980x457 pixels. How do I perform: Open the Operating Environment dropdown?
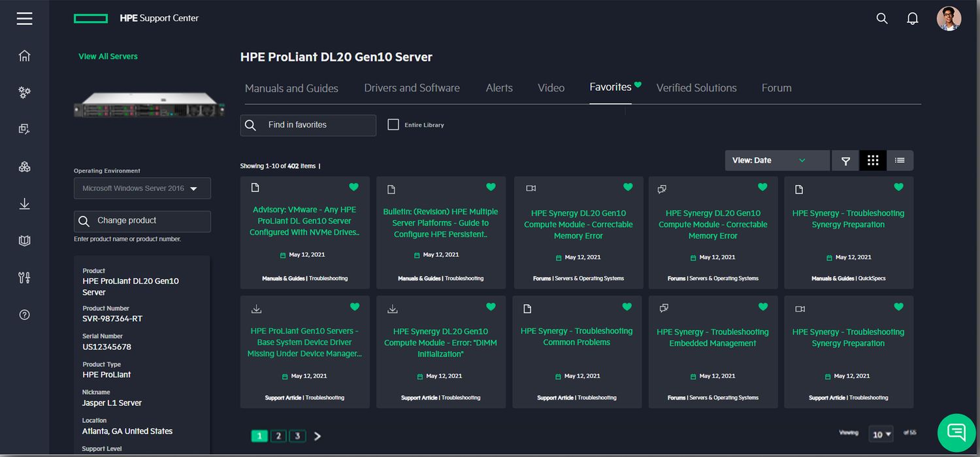(x=142, y=188)
